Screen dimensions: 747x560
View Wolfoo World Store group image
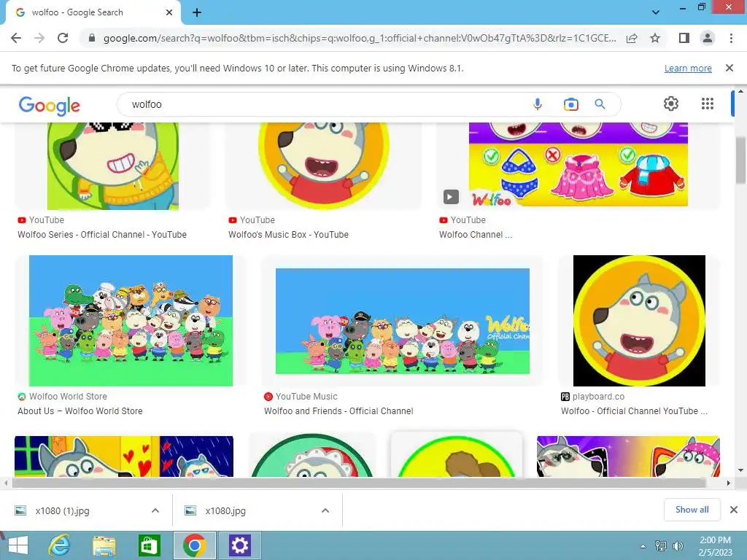(131, 321)
